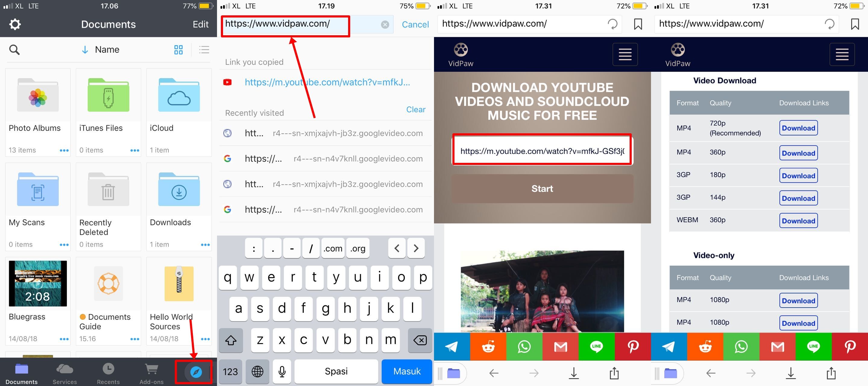
Task: Expand the VidPaw hamburger menu
Action: click(x=626, y=54)
